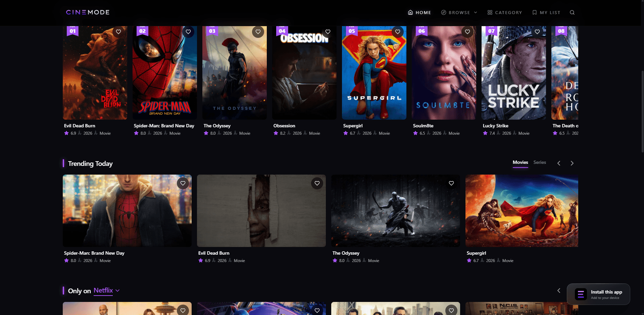644x315 pixels.
Task: Go to Home in navigation
Action: [x=419, y=12]
